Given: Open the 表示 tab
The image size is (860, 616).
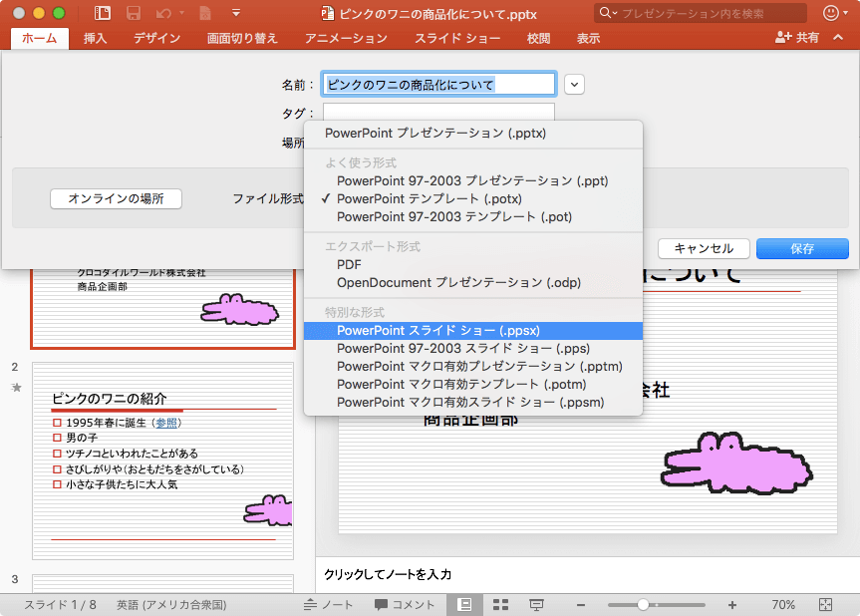Looking at the screenshot, I should [588, 39].
